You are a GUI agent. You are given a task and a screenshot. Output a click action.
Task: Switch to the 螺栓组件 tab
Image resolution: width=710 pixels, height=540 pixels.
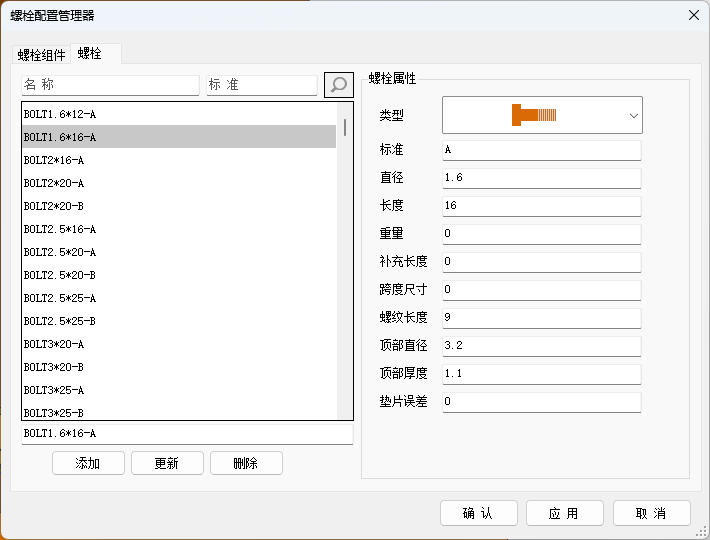coord(41,55)
